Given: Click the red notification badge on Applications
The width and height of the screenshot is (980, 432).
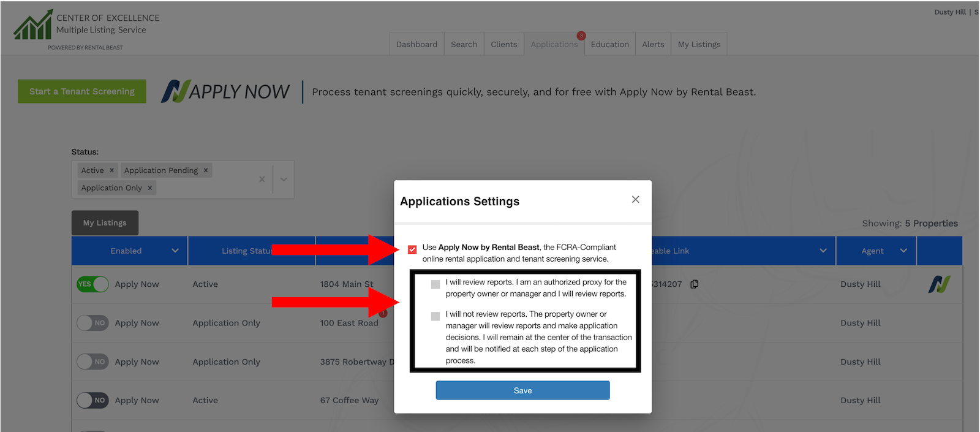Looking at the screenshot, I should click(x=581, y=36).
